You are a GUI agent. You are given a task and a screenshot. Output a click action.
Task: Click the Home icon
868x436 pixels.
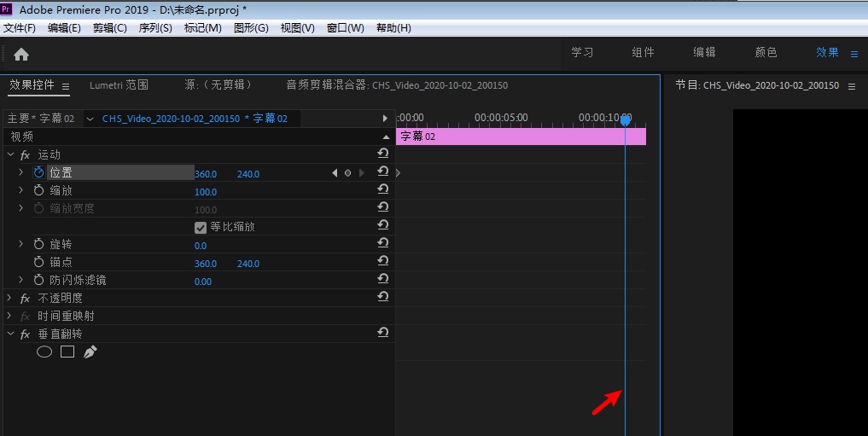coord(21,54)
